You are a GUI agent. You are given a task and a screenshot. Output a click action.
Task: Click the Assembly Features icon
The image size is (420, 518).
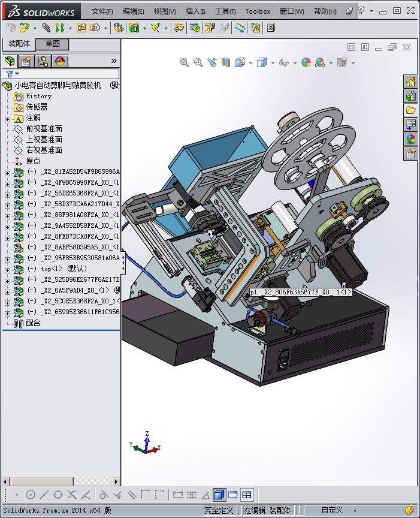click(134, 28)
